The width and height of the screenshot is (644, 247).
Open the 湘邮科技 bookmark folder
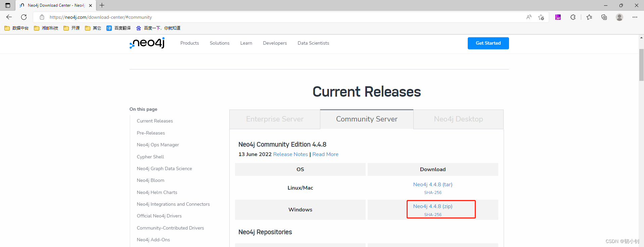[x=46, y=28]
